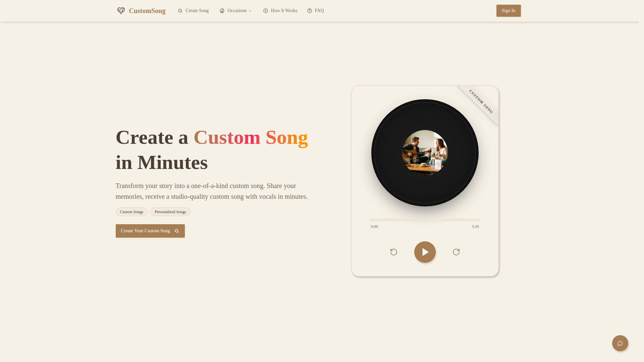The width and height of the screenshot is (644, 362).
Task: Select the Personalized Songs tag
Action: [170, 212]
